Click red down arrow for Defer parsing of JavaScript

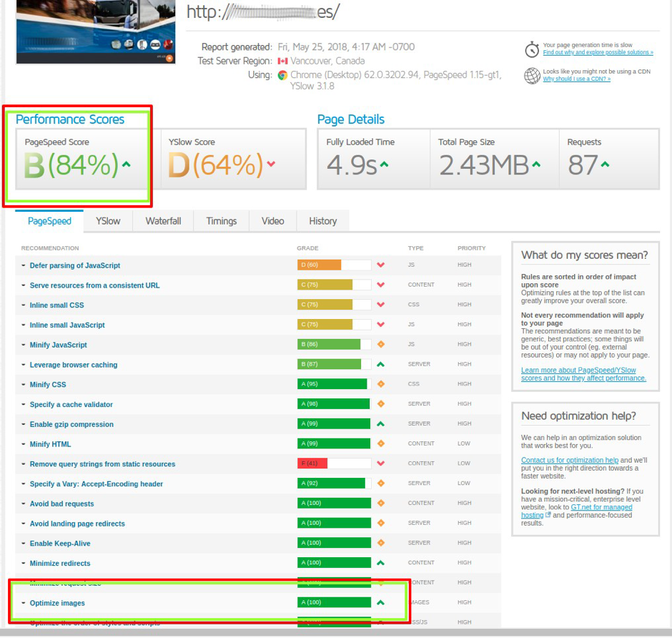pos(380,265)
